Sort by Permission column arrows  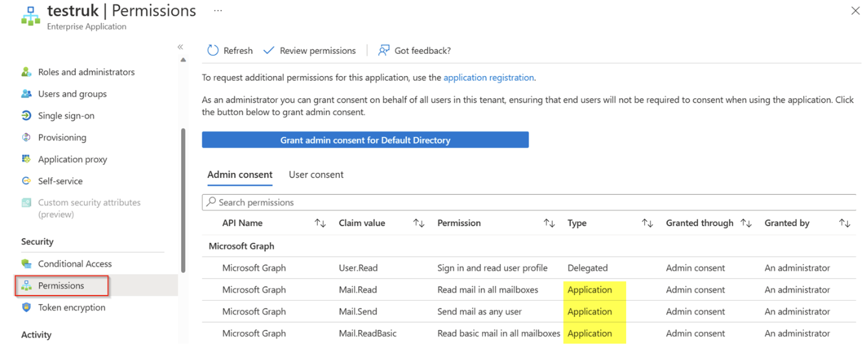[x=549, y=223]
